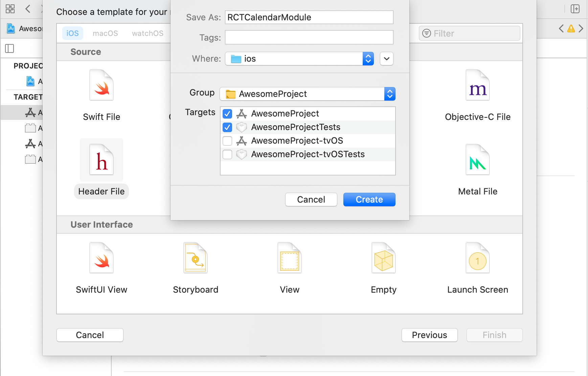The width and height of the screenshot is (588, 376).
Task: Open the Where location dropdown
Action: coord(368,59)
